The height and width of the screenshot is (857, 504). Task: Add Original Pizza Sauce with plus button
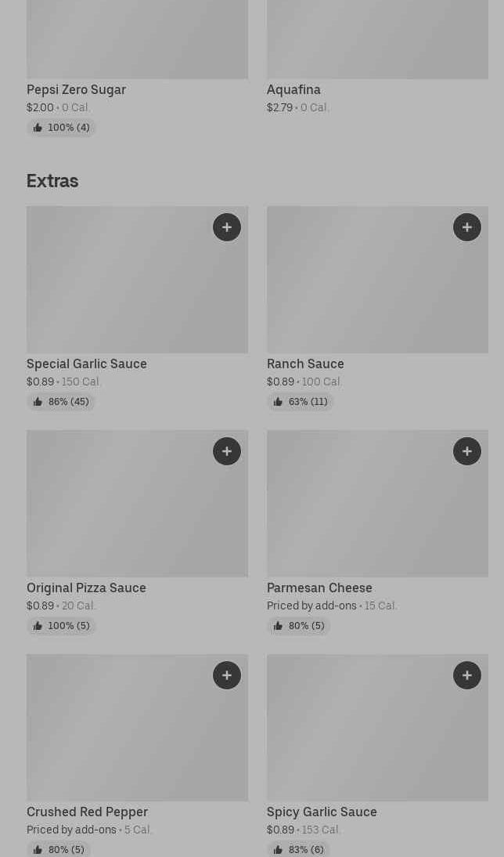coord(227,451)
